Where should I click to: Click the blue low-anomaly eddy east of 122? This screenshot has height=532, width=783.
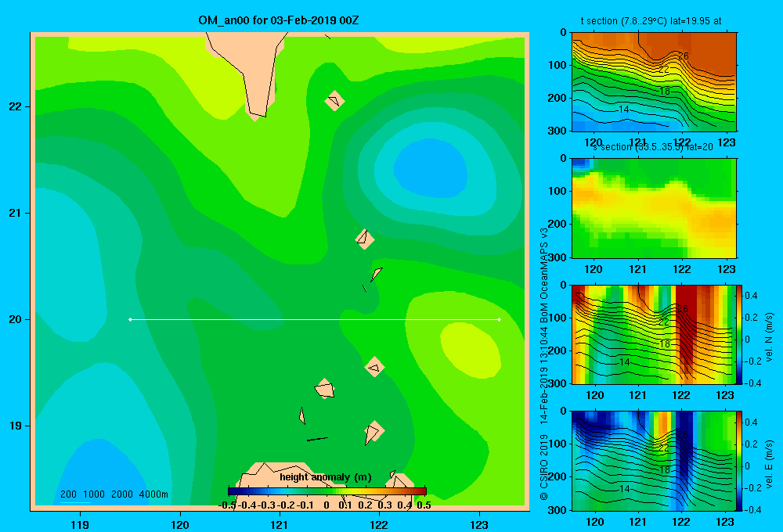[x=431, y=169]
